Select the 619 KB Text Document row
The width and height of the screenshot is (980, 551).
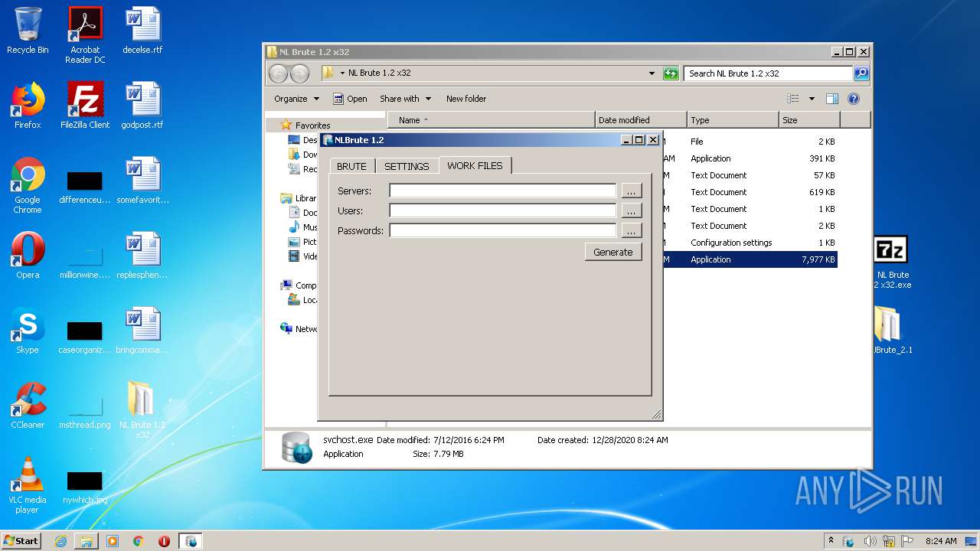[750, 192]
